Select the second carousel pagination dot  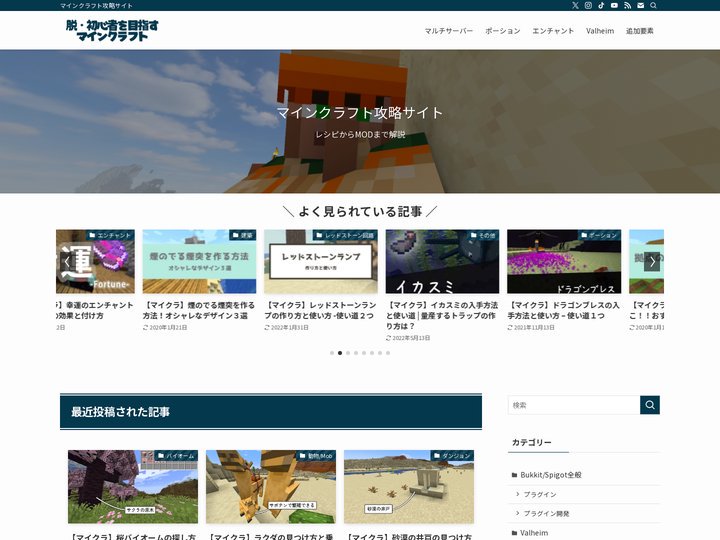pyautogui.click(x=340, y=353)
